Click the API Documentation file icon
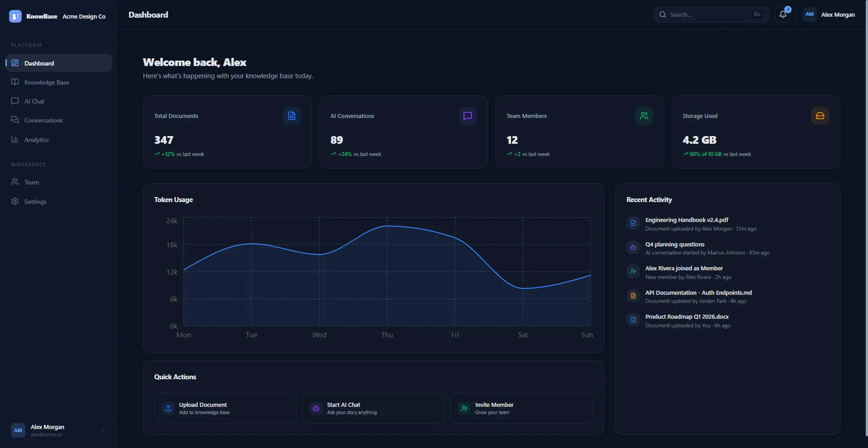This screenshot has height=448, width=868. coord(633,296)
